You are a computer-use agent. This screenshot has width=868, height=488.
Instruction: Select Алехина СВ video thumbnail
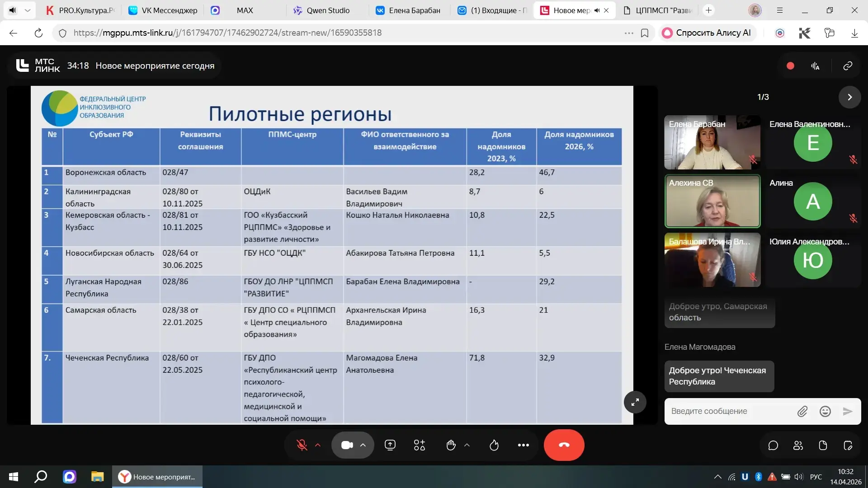tap(712, 201)
